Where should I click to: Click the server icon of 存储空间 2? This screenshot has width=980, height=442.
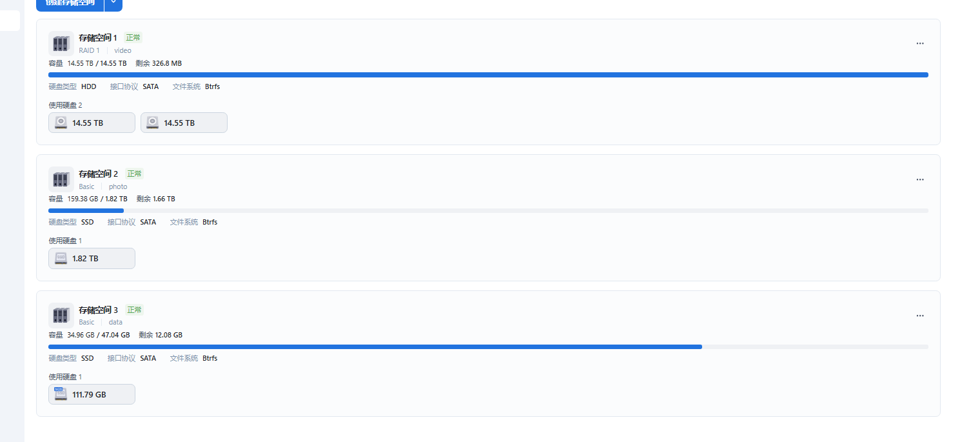point(61,179)
